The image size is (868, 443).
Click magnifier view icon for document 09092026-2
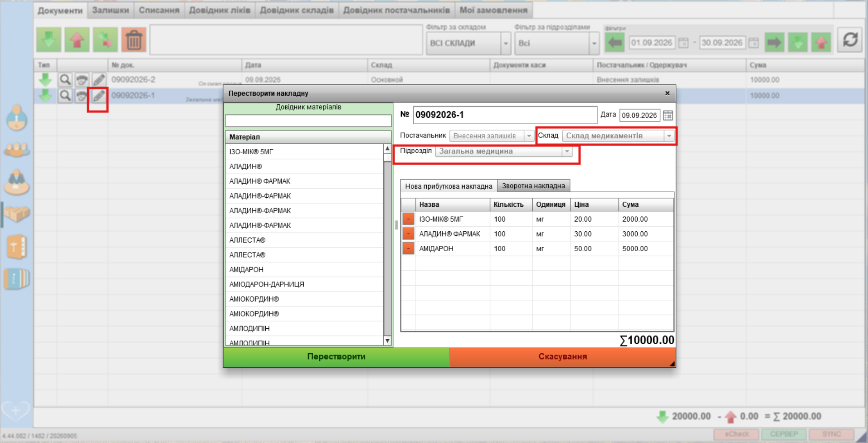pyautogui.click(x=65, y=80)
